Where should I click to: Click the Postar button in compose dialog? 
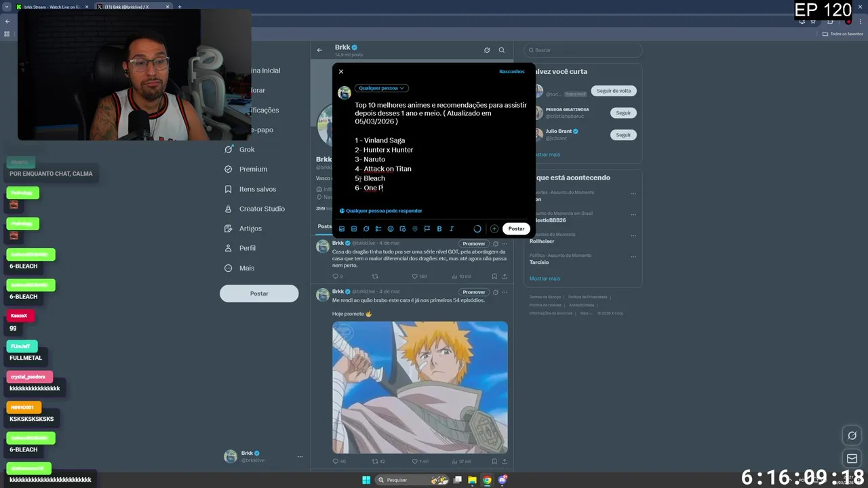point(517,228)
